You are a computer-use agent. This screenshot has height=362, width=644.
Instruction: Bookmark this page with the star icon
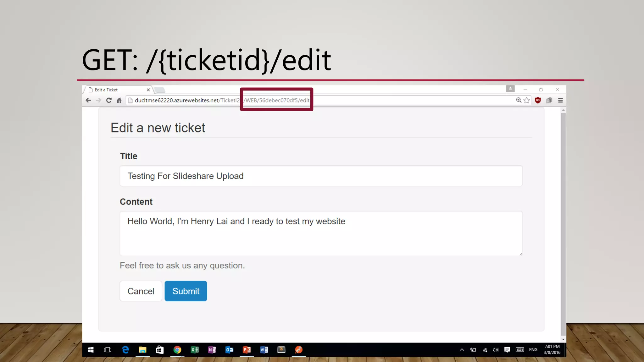[x=527, y=100]
